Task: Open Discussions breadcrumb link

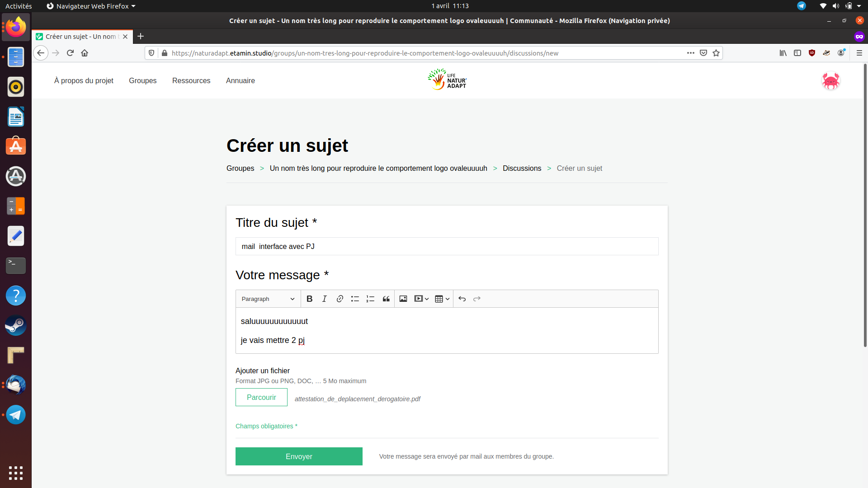Action: [x=522, y=168]
